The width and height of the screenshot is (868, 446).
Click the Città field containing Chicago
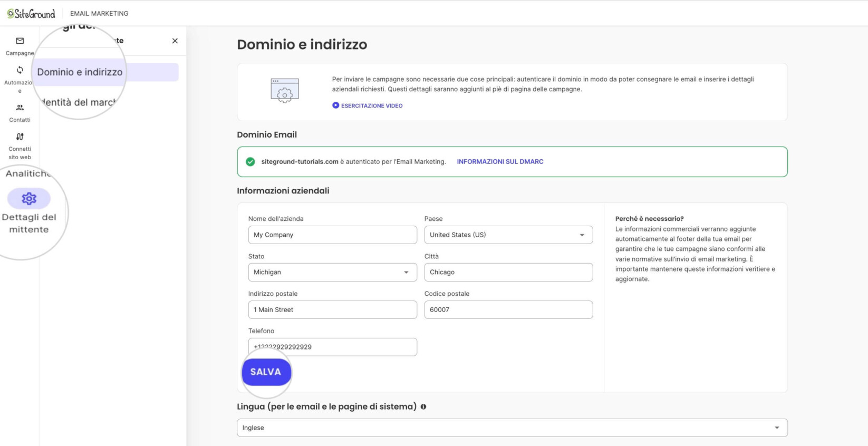(x=508, y=272)
